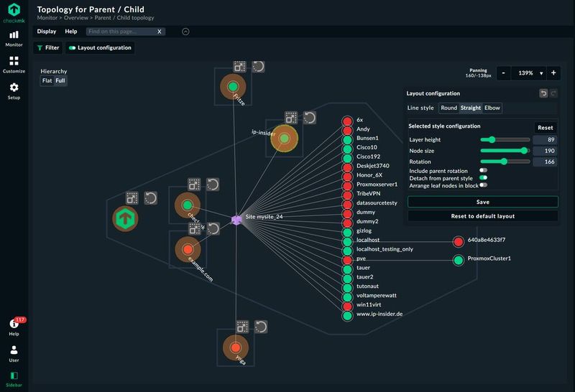This screenshot has height=392, width=575.
Task: Select Flat hierarchy option
Action: [x=47, y=80]
